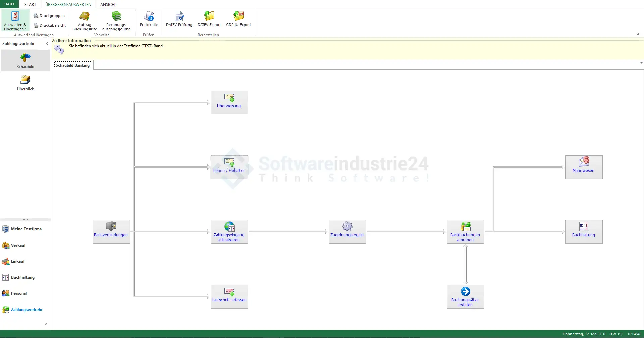The height and width of the screenshot is (338, 644).
Task: Switch to the ANSICHT ribbon tab
Action: point(108,4)
